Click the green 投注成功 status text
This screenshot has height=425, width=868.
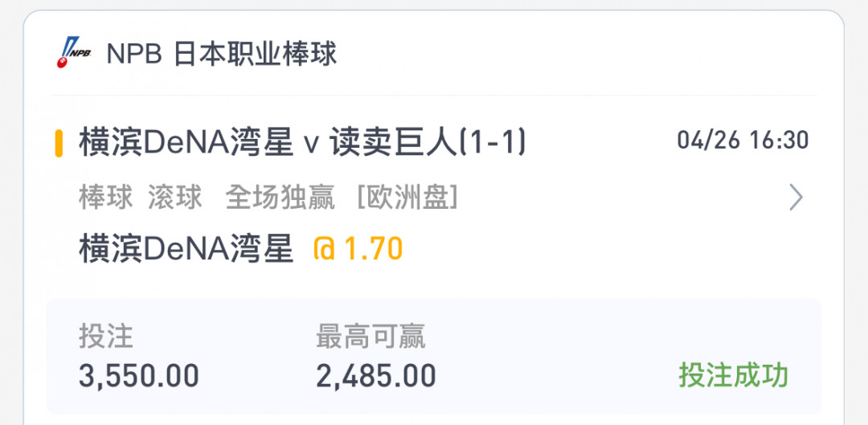[734, 376]
